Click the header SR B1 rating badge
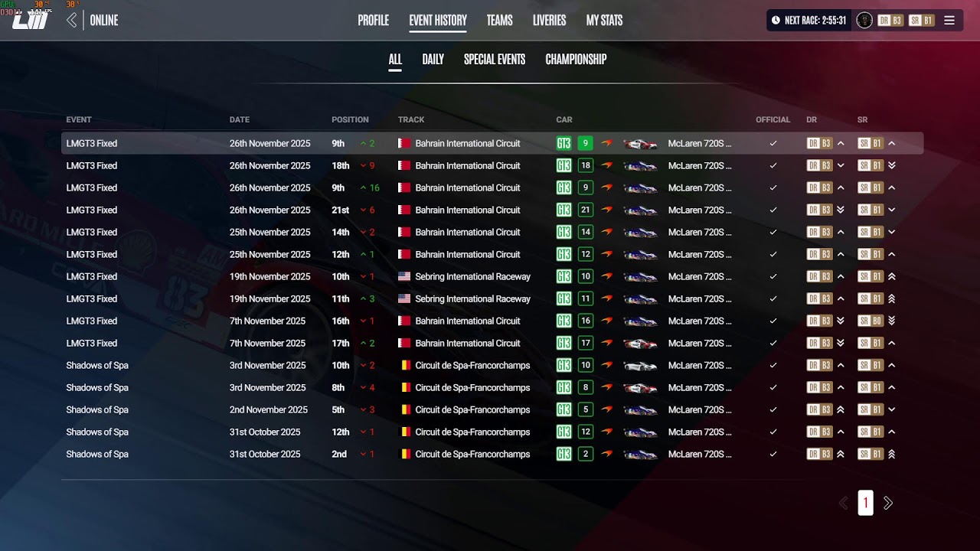Image resolution: width=980 pixels, height=551 pixels. pos(921,21)
